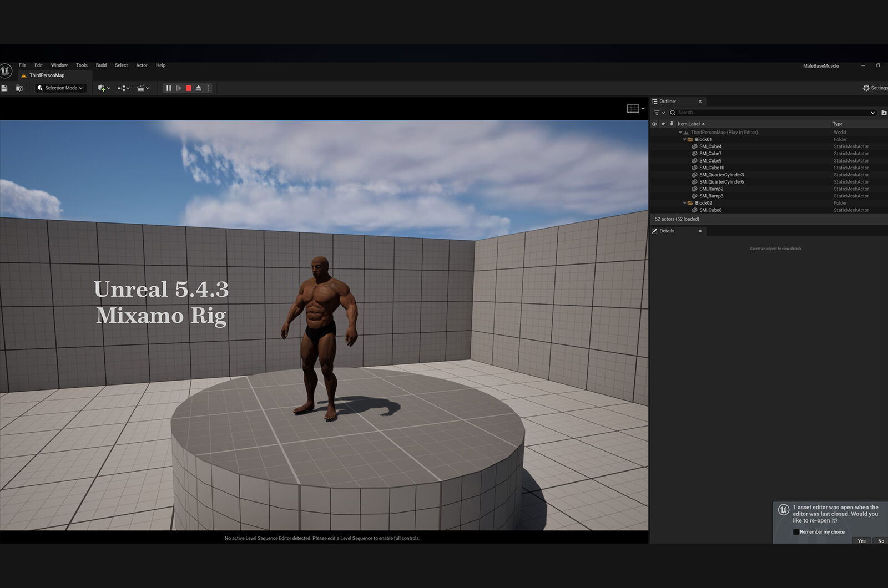Open the Settings gear on the toolbar
The height and width of the screenshot is (588, 888).
875,88
